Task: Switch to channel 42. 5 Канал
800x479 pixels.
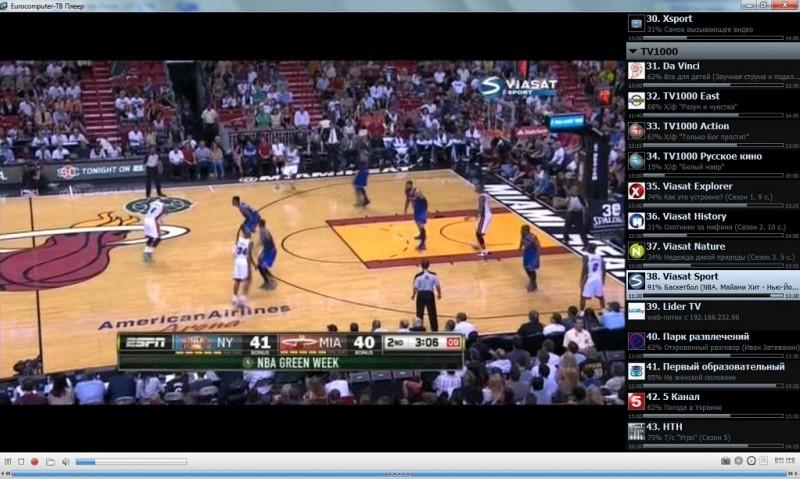Action: [x=713, y=405]
